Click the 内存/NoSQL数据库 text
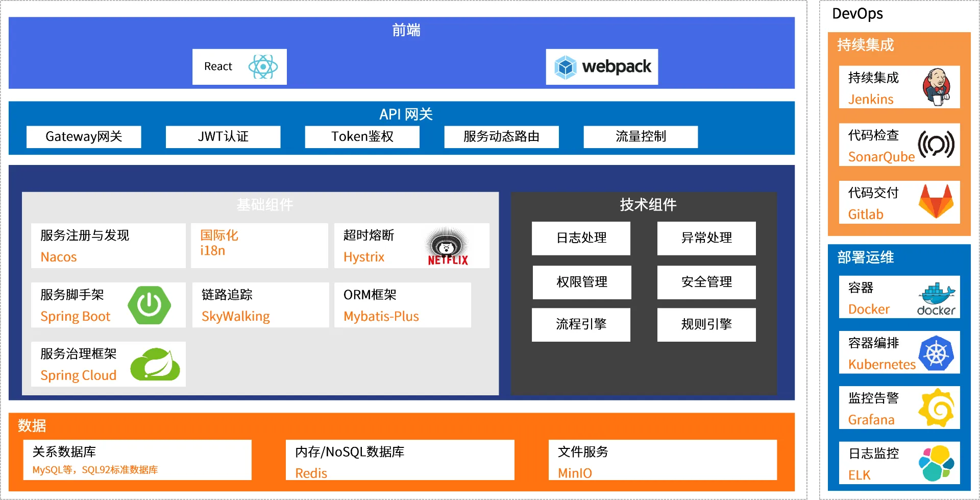This screenshot has width=980, height=500. coord(350,452)
